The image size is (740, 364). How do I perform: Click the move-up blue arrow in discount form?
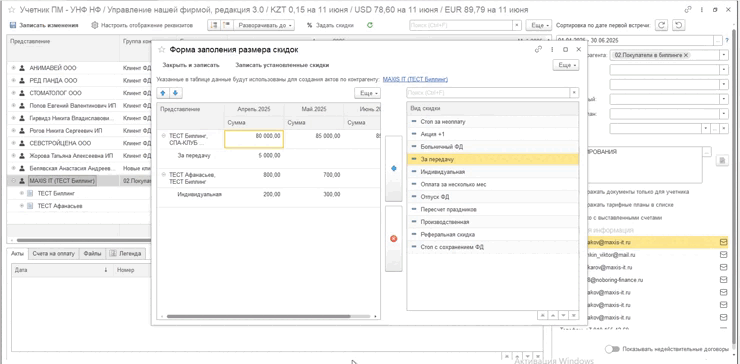[163, 93]
